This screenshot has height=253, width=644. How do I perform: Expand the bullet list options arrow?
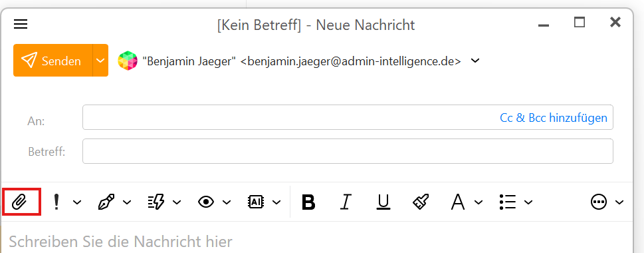point(528,202)
